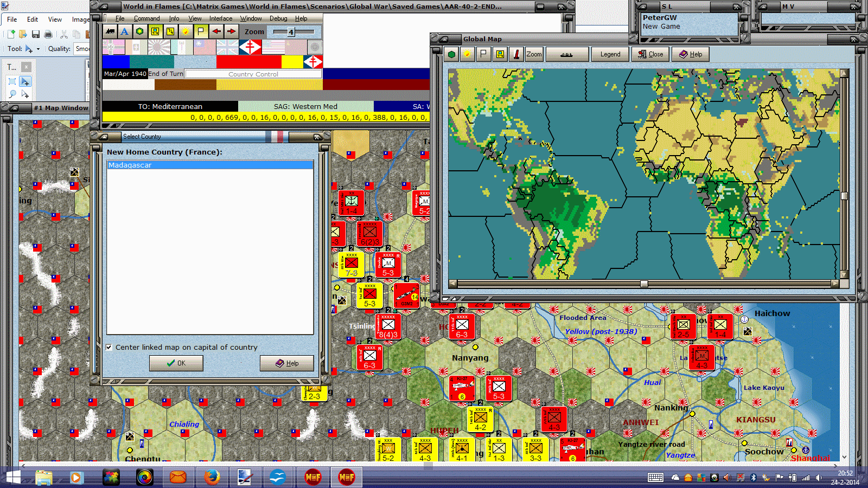The image size is (868, 488).
Task: Open the Window menu
Action: pos(251,18)
